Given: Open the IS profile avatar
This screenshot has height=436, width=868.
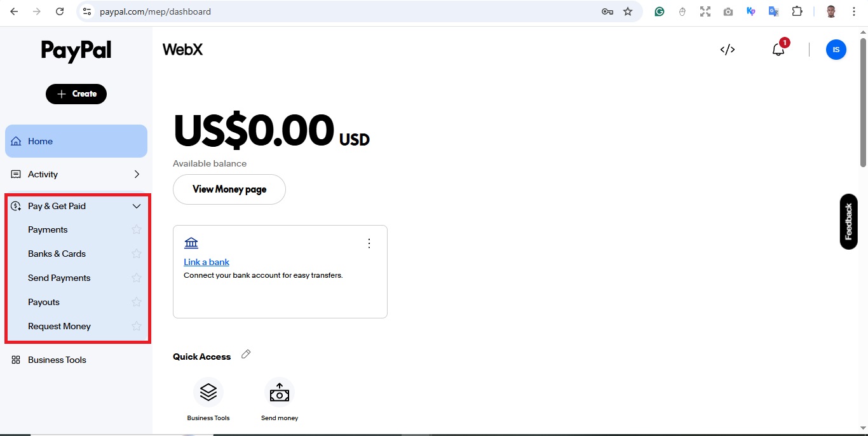Looking at the screenshot, I should (x=836, y=50).
